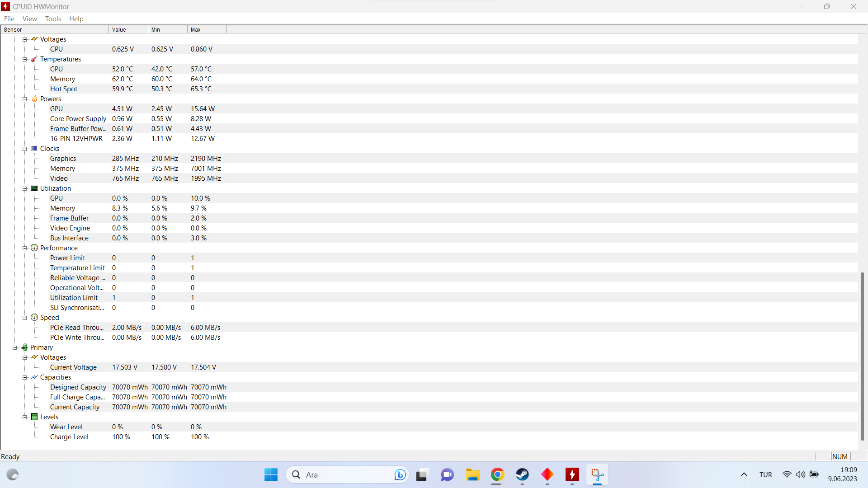The height and width of the screenshot is (488, 868).
Task: Click the battery icon beside Primary
Action: click(25, 347)
